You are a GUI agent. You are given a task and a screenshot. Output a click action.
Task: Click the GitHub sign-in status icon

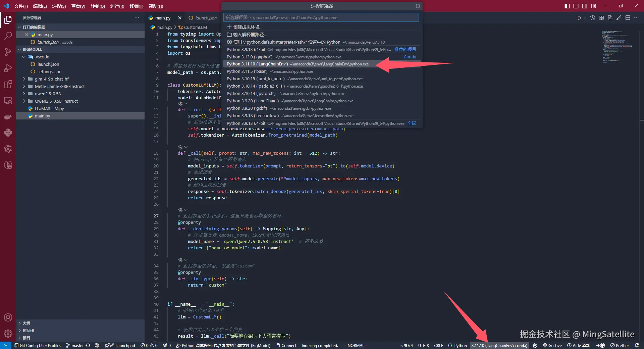(600, 345)
